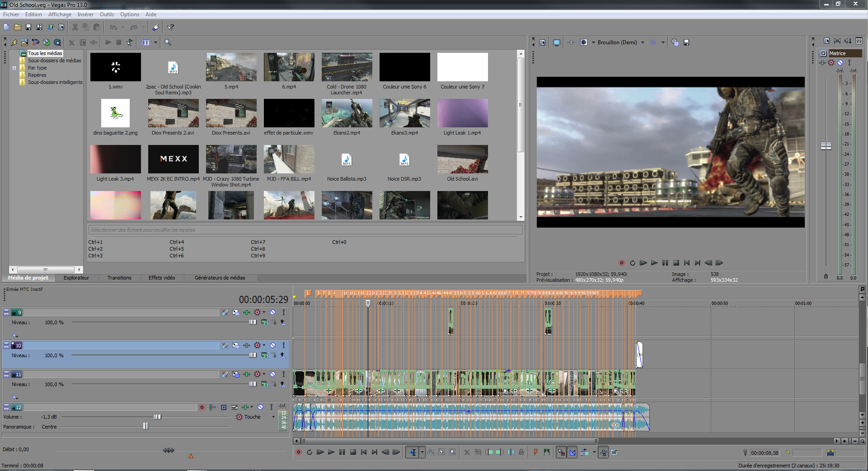Open the preview overlays dropdown arrow
868x471 pixels.
coord(663,42)
